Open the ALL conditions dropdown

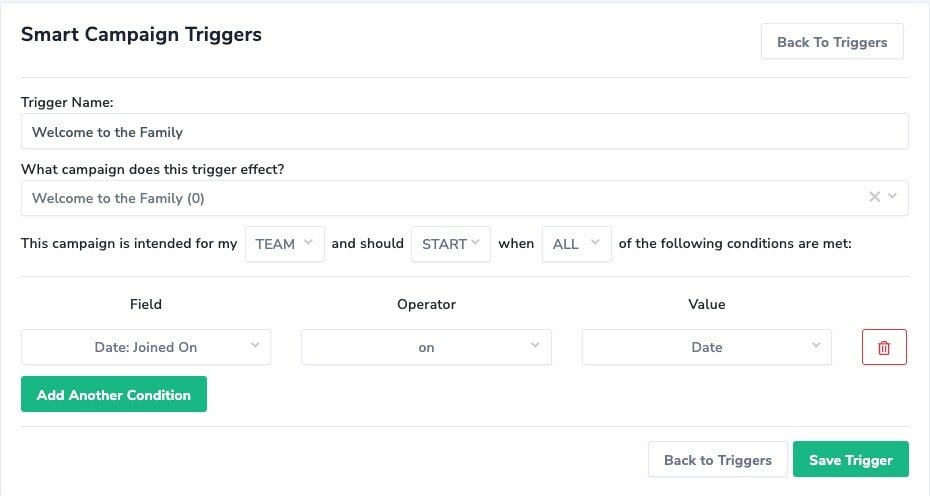pyautogui.click(x=577, y=244)
